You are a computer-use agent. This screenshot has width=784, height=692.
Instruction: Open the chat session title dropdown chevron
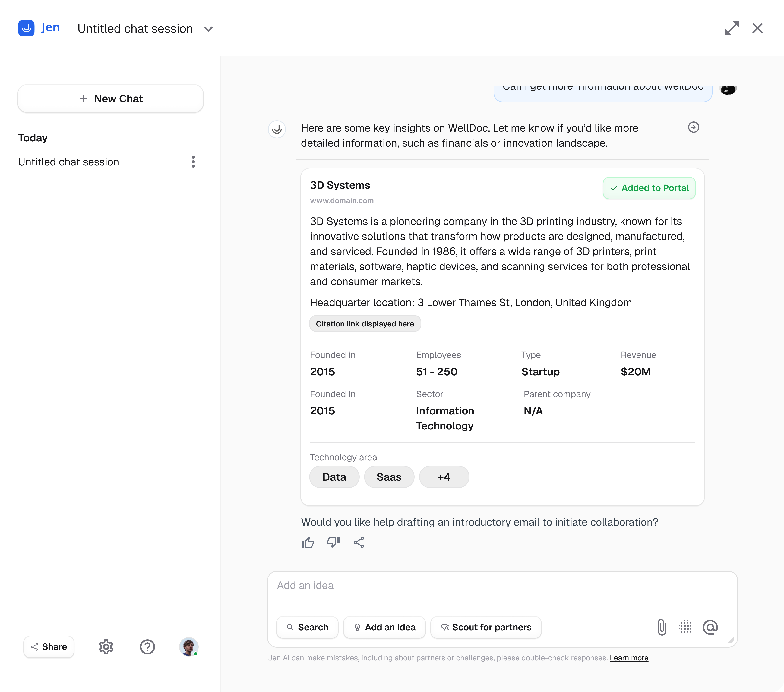pyautogui.click(x=208, y=29)
